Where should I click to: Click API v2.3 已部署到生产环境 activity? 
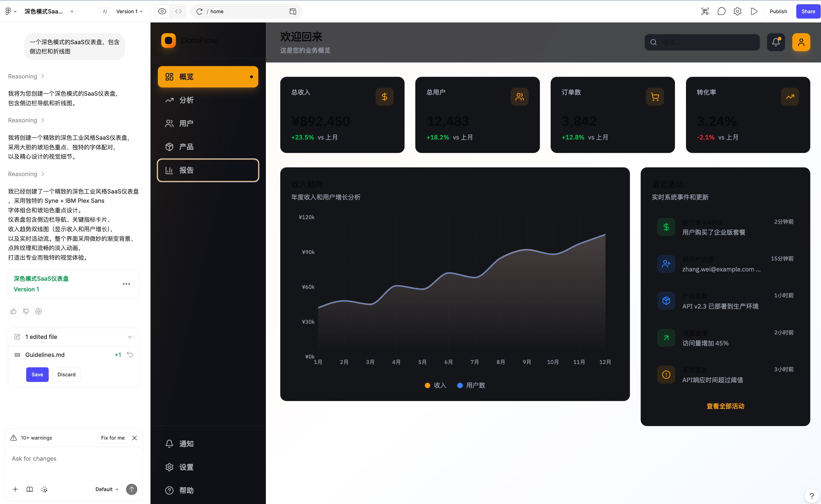pyautogui.click(x=725, y=301)
